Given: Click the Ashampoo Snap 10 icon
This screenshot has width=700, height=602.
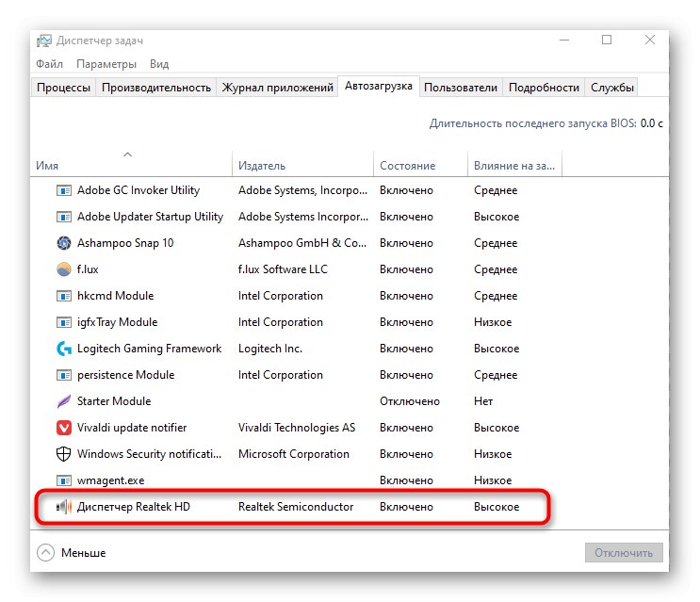Looking at the screenshot, I should coord(64,243).
